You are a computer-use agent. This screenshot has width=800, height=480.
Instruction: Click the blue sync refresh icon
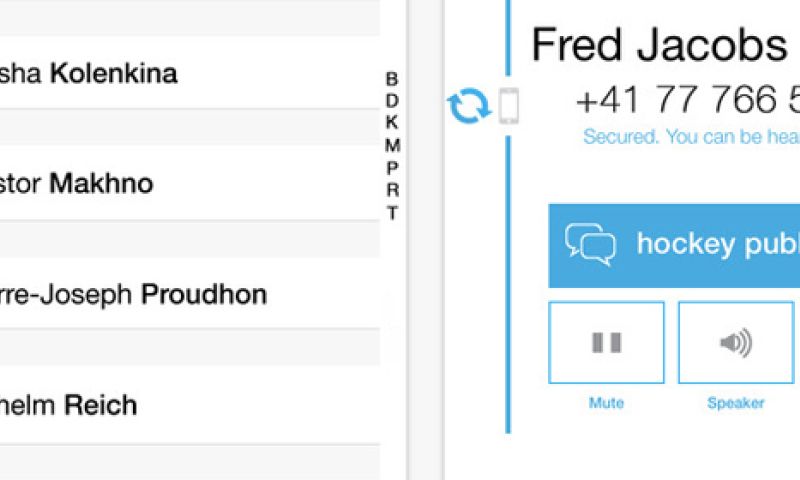pos(469,106)
